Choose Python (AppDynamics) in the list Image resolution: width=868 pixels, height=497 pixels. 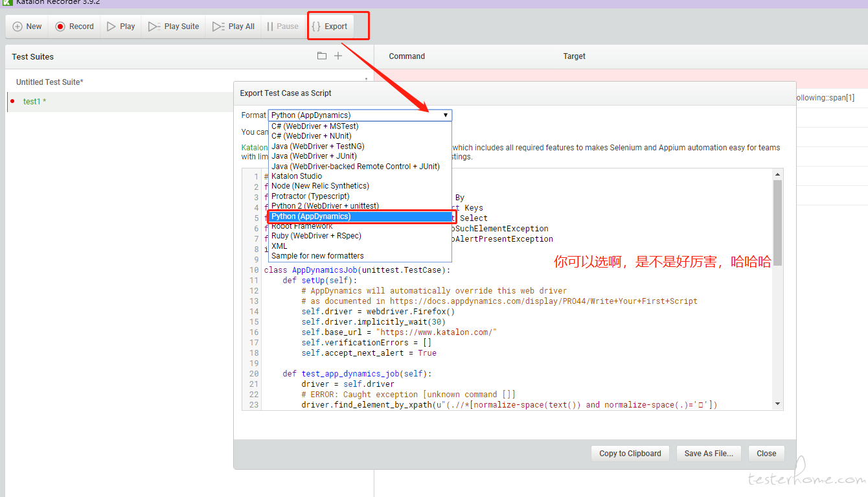pyautogui.click(x=360, y=216)
